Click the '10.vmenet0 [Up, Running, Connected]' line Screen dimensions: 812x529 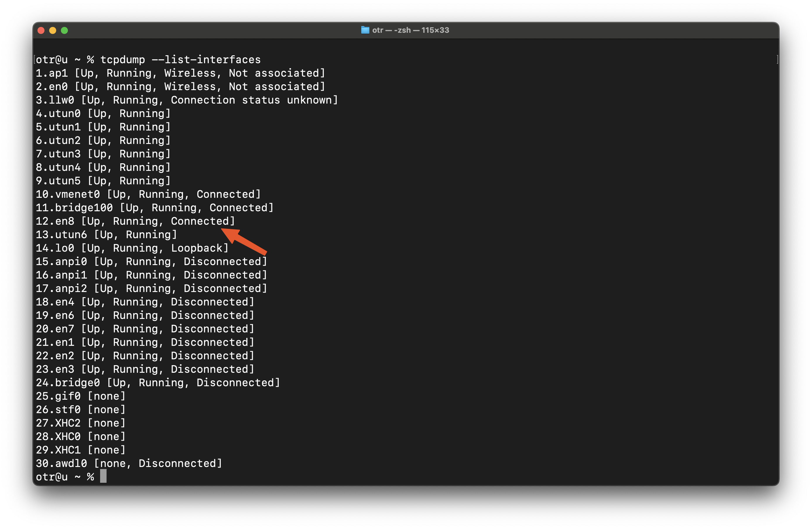click(148, 194)
